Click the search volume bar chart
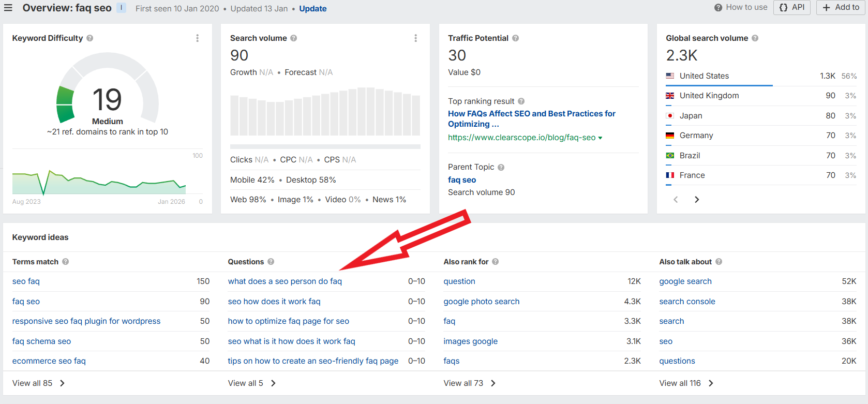 click(x=325, y=111)
